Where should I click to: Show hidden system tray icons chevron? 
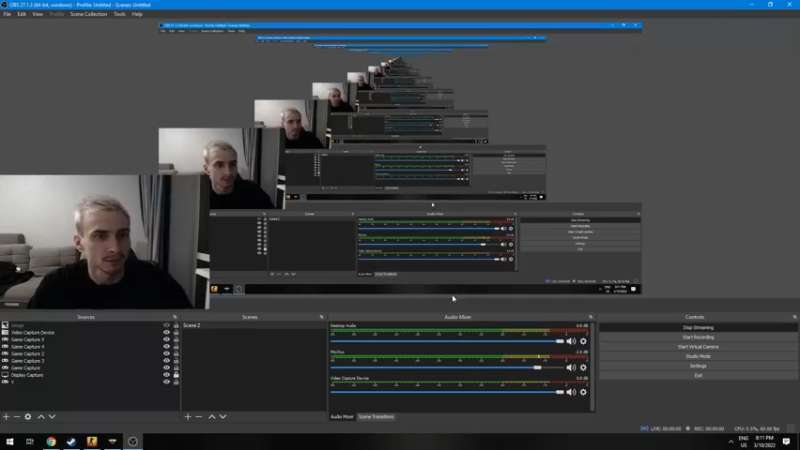click(731, 442)
